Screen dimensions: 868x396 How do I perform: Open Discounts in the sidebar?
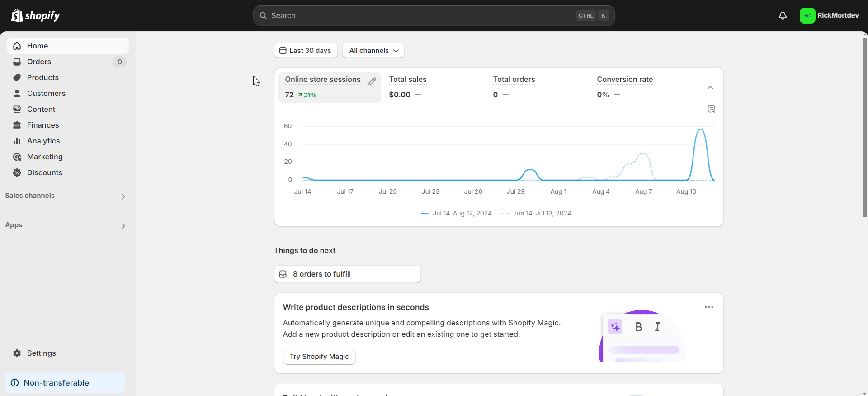coord(68,172)
